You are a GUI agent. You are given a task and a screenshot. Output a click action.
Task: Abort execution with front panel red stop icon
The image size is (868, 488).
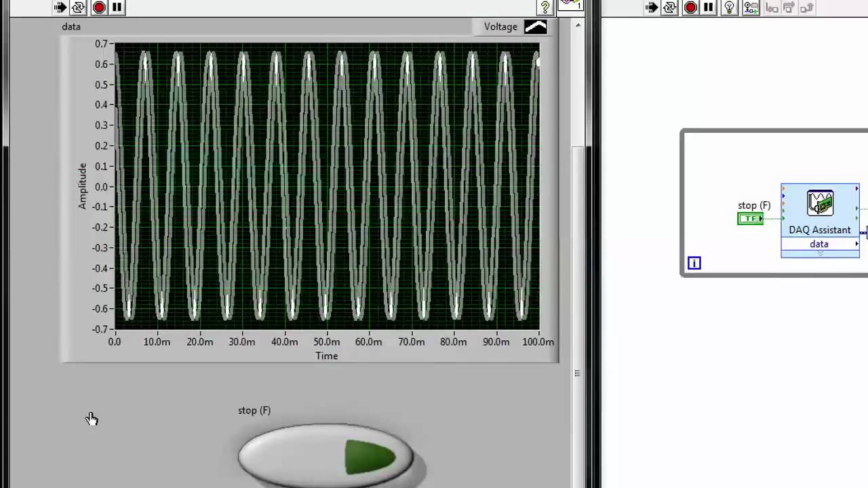99,7
